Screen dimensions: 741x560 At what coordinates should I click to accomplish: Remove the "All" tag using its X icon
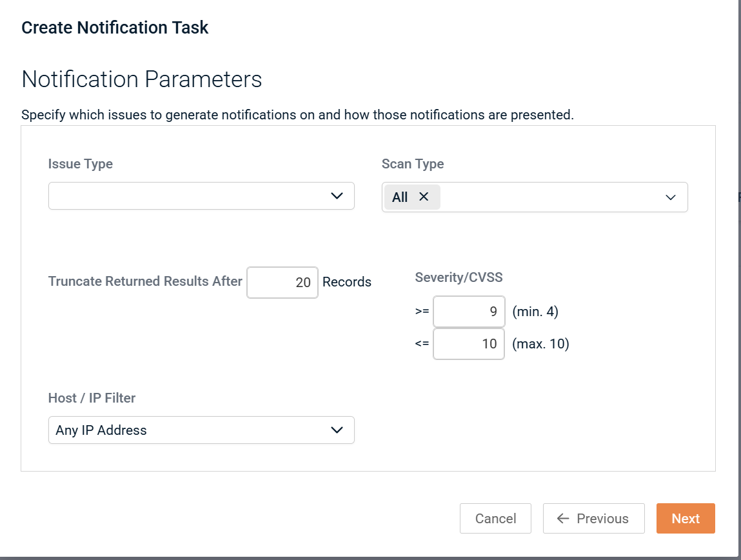coord(424,197)
